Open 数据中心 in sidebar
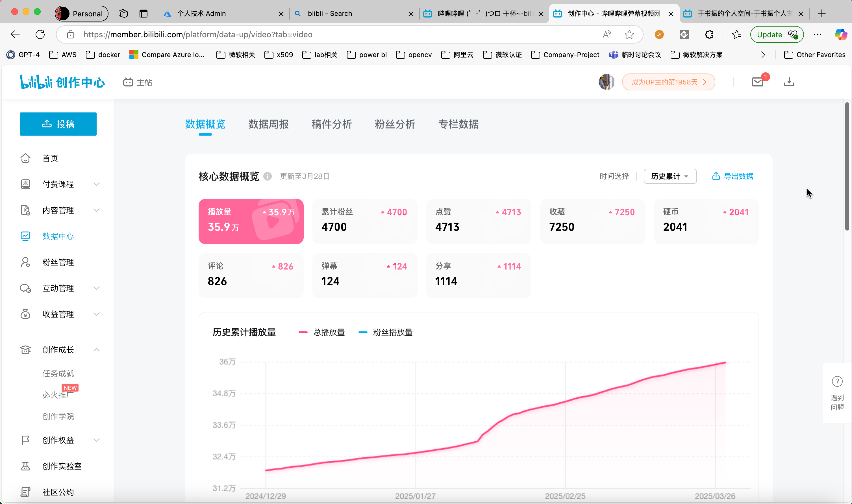852x504 pixels. (58, 236)
